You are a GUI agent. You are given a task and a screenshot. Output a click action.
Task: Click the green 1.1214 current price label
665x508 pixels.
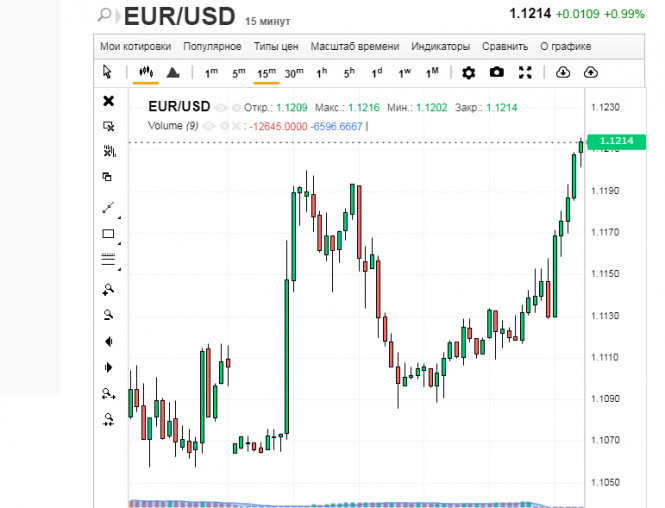pos(616,141)
